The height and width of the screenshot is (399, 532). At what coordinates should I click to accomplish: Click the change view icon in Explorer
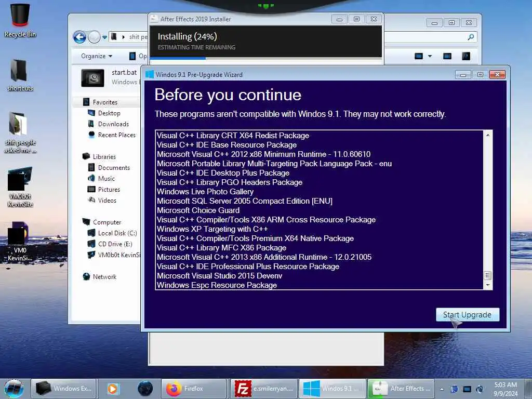click(x=419, y=56)
